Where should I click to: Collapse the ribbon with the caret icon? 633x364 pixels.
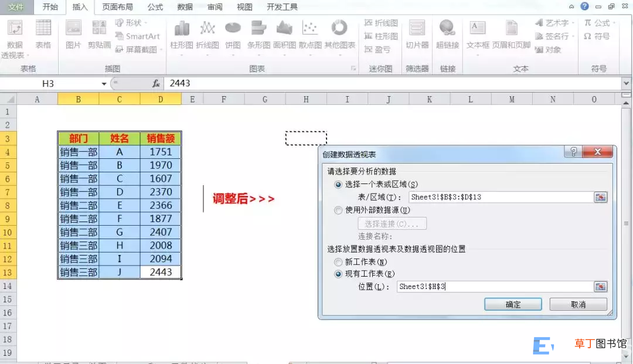click(571, 6)
